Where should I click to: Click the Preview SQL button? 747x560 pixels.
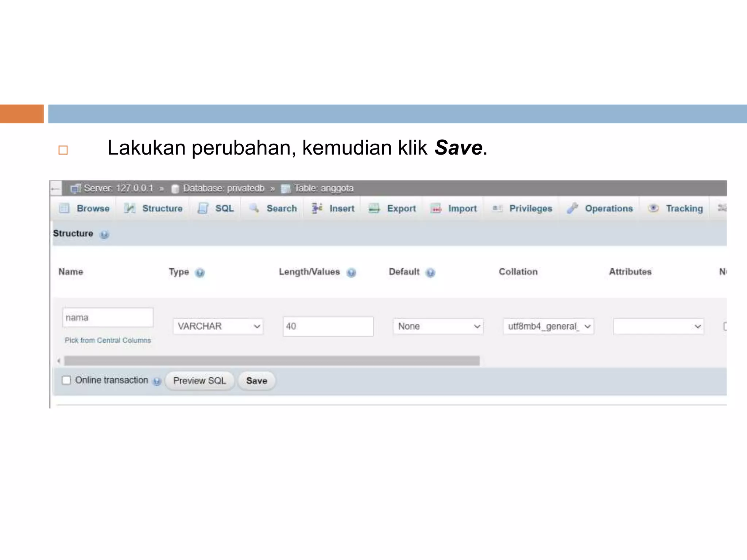[200, 381]
